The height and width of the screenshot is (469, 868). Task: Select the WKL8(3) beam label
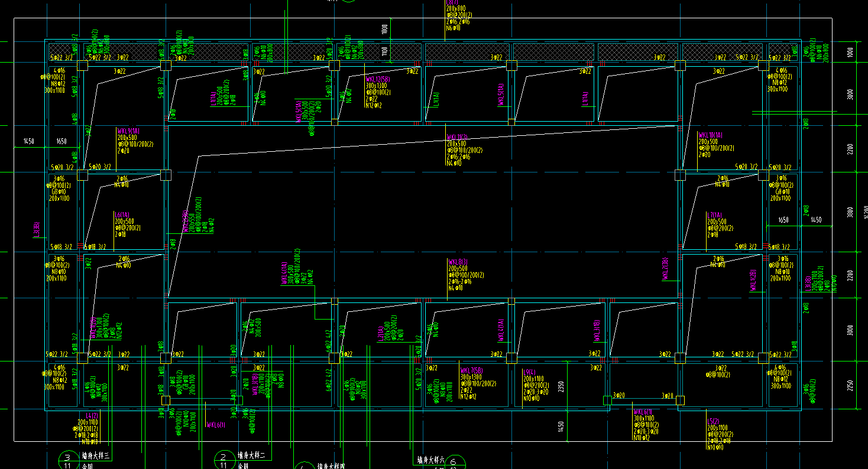(x=458, y=262)
